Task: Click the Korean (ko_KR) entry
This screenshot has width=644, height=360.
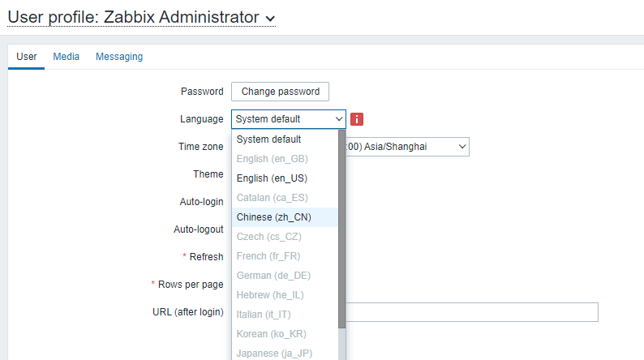Action: coord(271,334)
